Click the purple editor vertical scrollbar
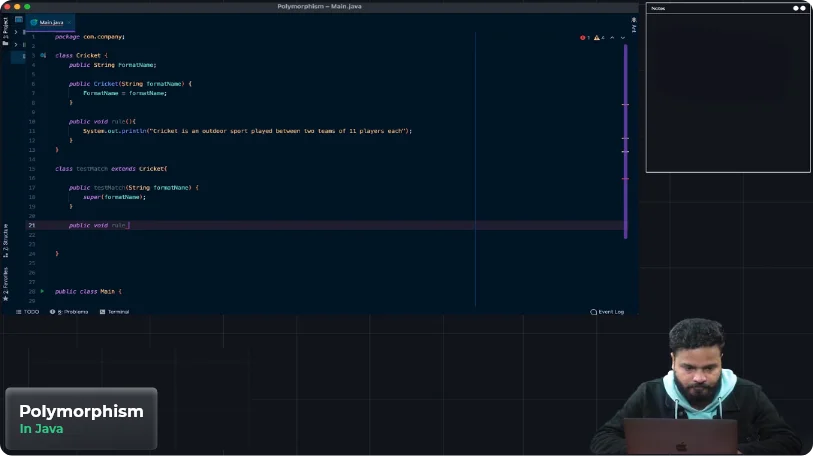 pyautogui.click(x=626, y=140)
